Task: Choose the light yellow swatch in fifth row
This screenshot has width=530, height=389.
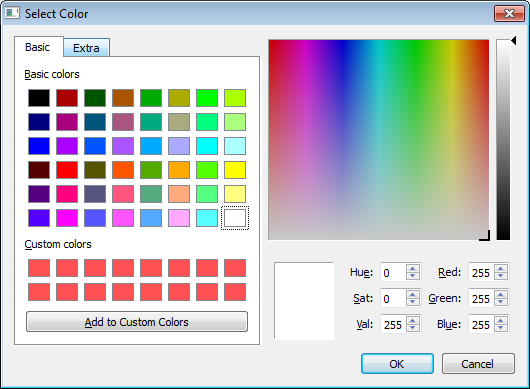Action: tap(235, 194)
